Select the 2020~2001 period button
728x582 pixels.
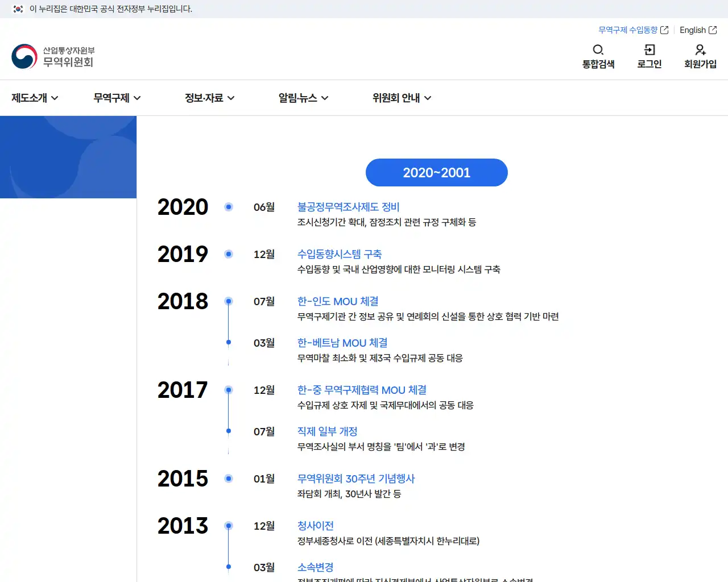[437, 172]
